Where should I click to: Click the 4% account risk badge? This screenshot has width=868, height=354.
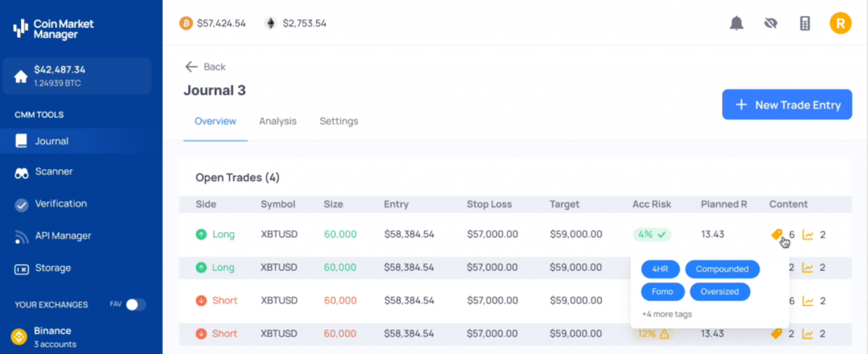pyautogui.click(x=652, y=235)
